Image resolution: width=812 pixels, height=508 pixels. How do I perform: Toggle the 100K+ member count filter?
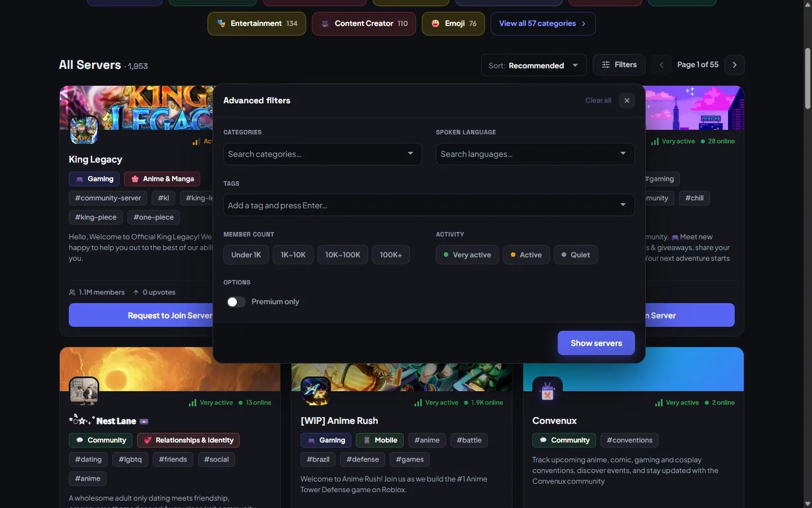391,255
